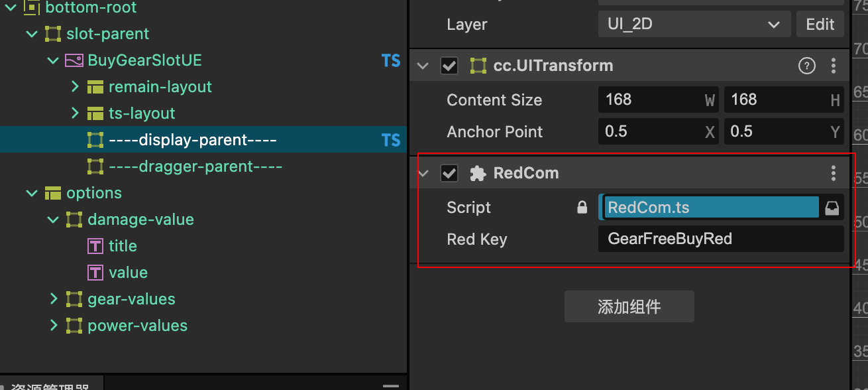Click the Red Key input field
868x390 pixels.
click(x=720, y=239)
